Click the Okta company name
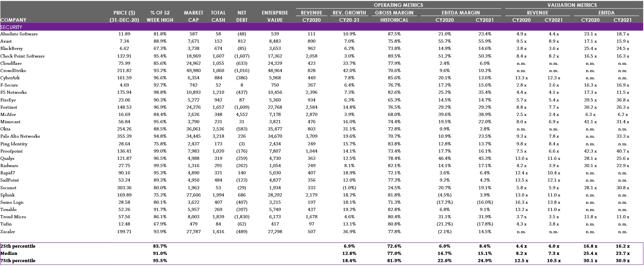The image size is (644, 267). (5, 129)
